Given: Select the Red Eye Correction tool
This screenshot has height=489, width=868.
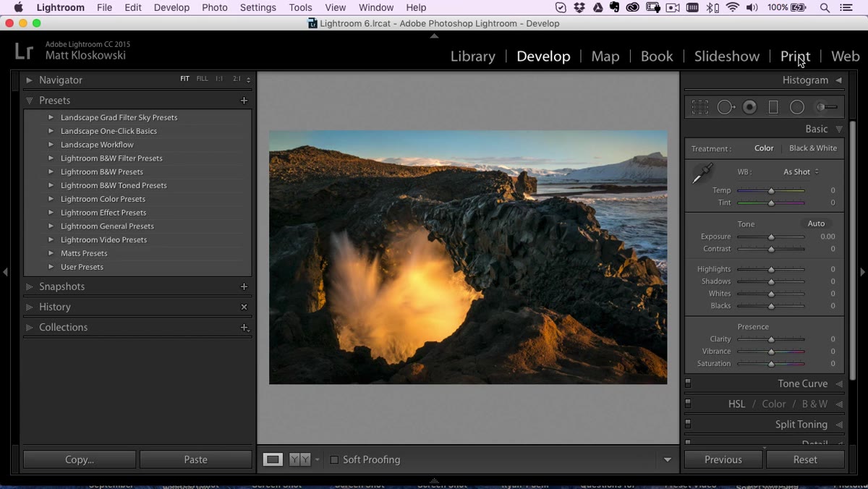Looking at the screenshot, I should coord(750,107).
